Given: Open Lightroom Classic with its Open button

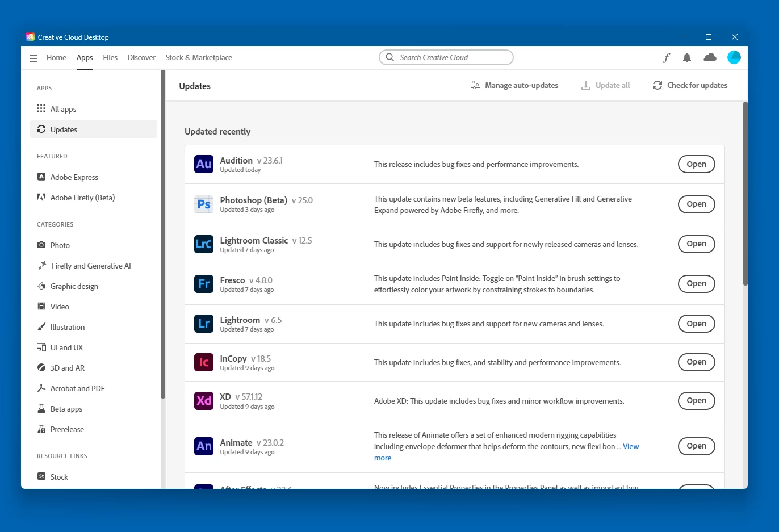Looking at the screenshot, I should 697,244.
